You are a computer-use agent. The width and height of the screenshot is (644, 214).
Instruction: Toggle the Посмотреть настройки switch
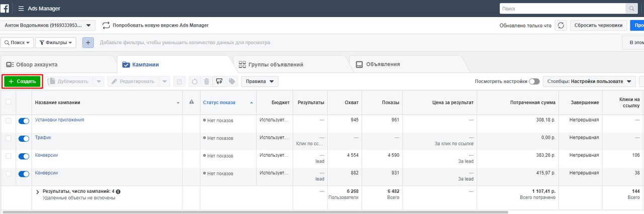534,81
